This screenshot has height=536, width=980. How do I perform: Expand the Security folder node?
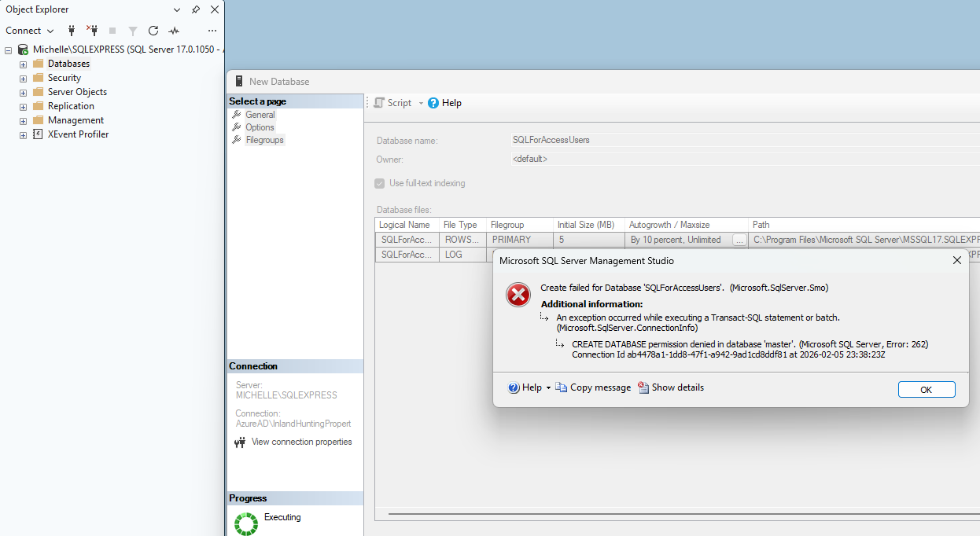click(24, 79)
